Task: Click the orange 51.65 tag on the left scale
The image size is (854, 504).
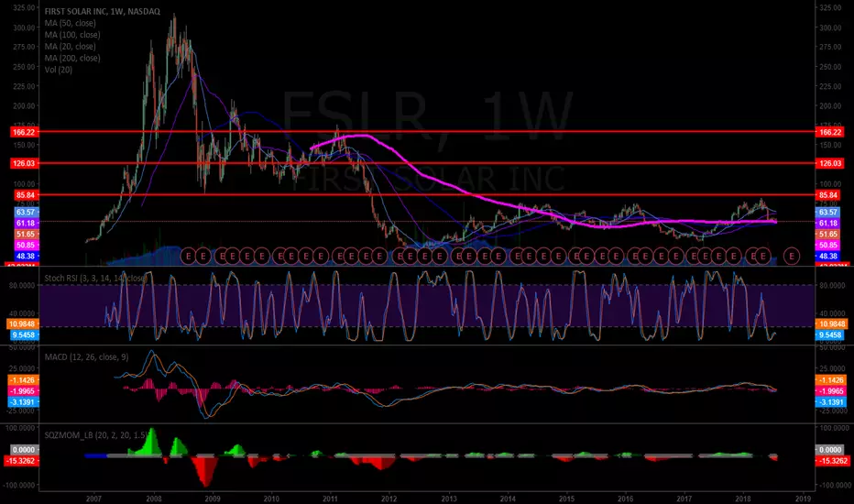Action: point(27,234)
